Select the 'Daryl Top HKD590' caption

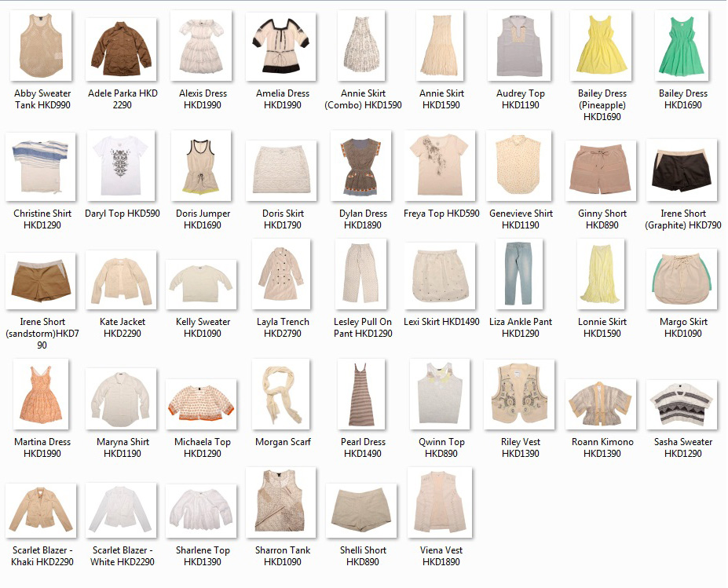pos(122,214)
